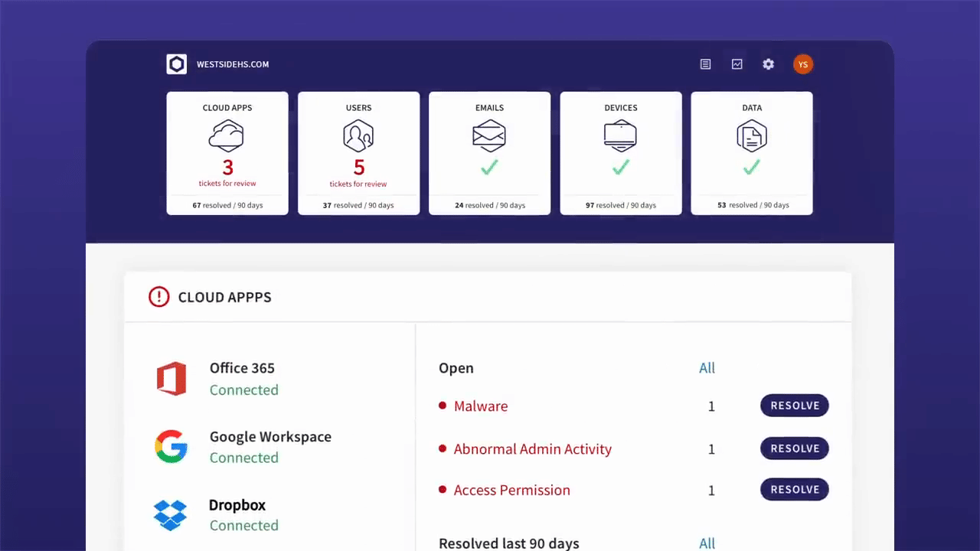Image resolution: width=980 pixels, height=551 pixels.
Task: Click Connected status under Dropbox
Action: (244, 526)
